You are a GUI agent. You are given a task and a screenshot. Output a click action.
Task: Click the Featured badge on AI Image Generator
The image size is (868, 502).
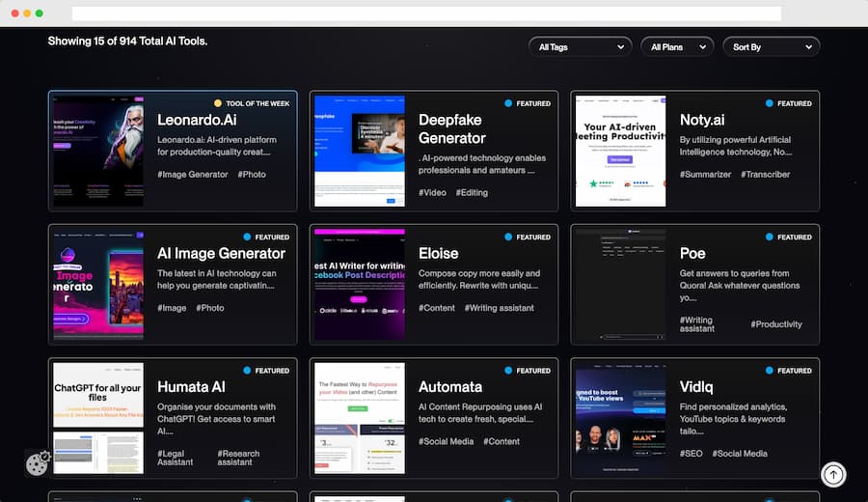(x=266, y=237)
